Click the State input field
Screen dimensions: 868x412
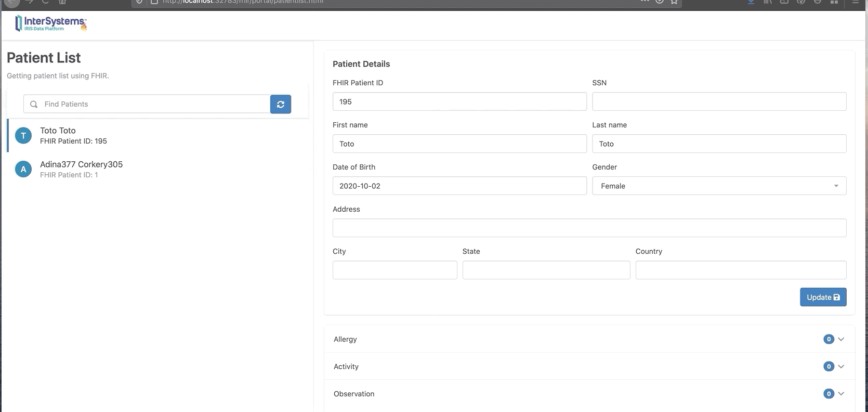(x=546, y=270)
